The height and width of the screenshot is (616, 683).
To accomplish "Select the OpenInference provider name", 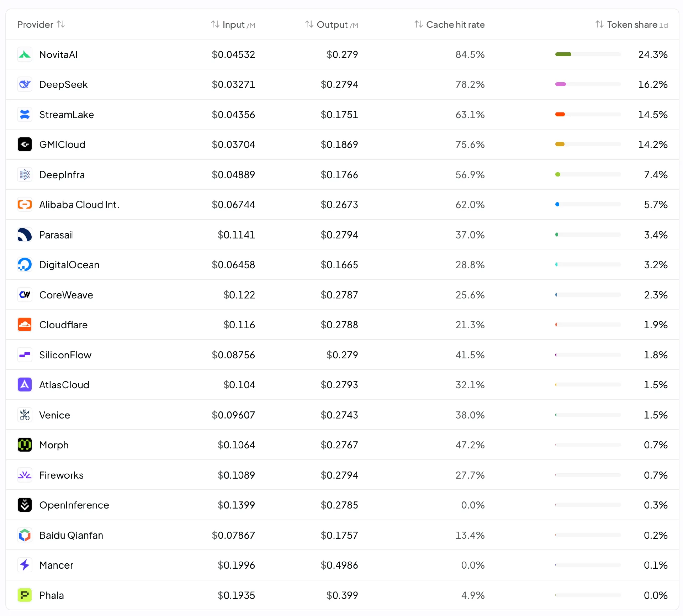I will (74, 505).
